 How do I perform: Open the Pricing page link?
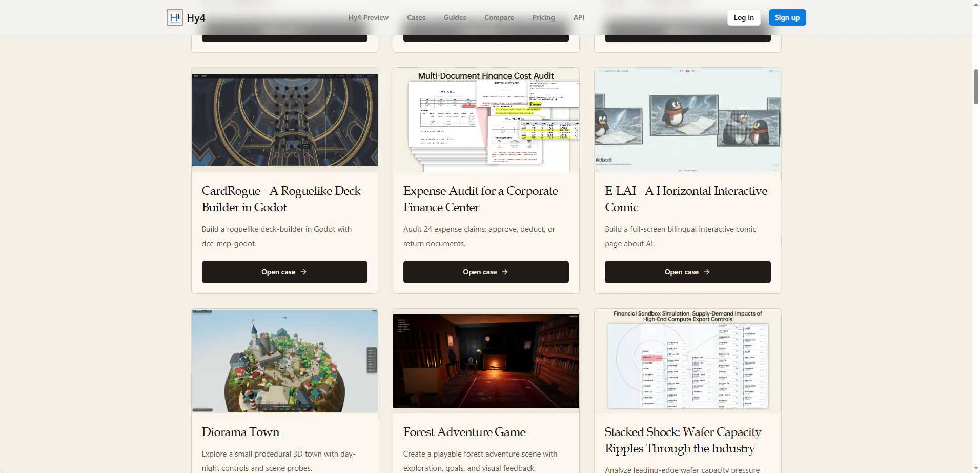[543, 17]
